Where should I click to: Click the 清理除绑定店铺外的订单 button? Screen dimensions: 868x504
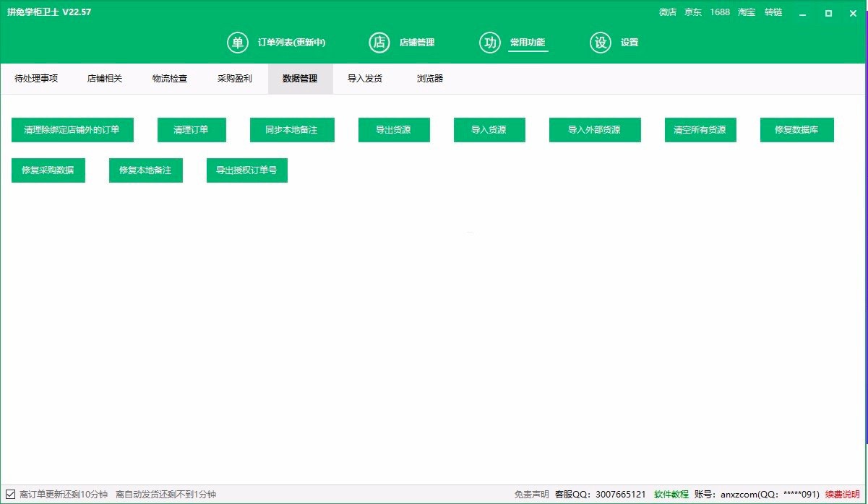(72, 130)
